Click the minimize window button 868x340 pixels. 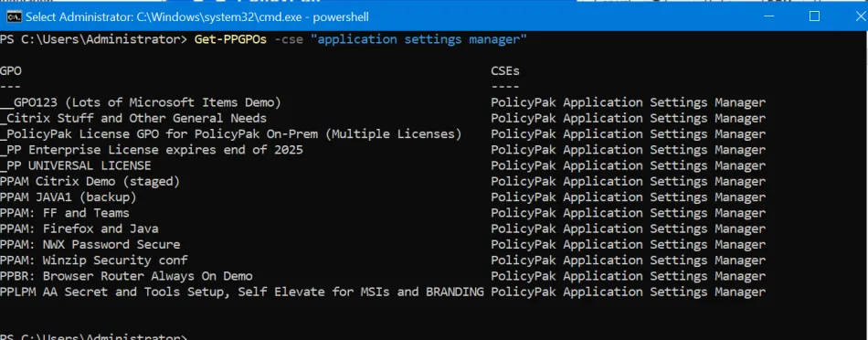click(x=769, y=16)
